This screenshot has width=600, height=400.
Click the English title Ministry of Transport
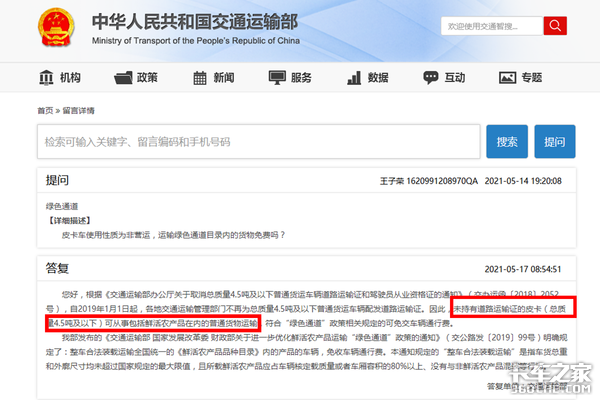pyautogui.click(x=196, y=41)
